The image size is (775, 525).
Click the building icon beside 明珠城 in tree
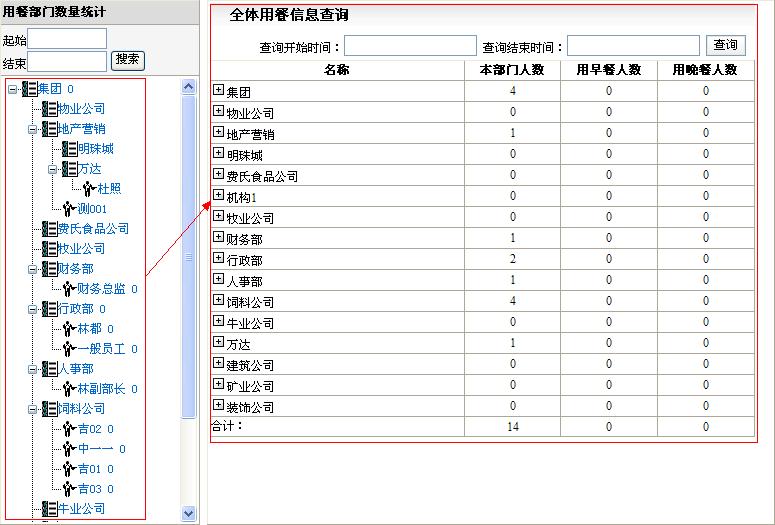pos(70,149)
